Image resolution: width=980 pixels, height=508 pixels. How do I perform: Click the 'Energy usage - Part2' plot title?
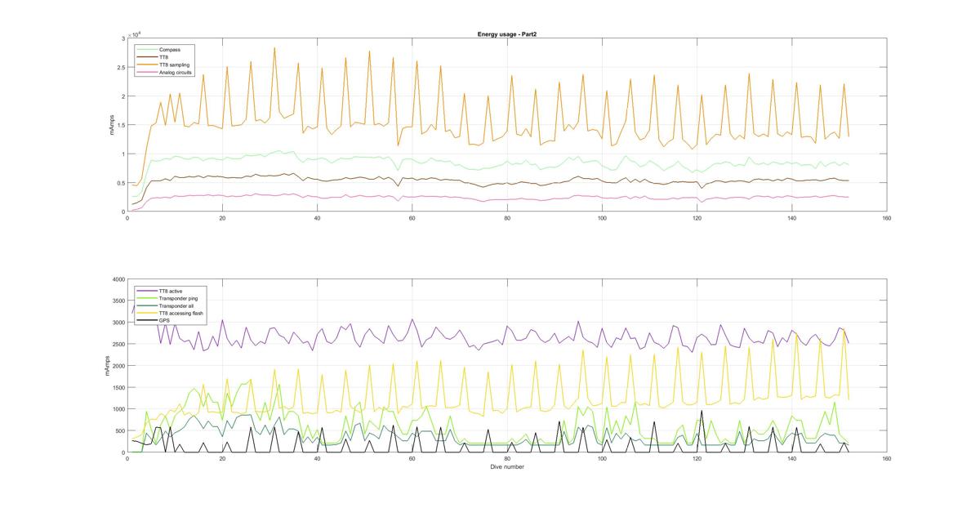click(x=506, y=34)
